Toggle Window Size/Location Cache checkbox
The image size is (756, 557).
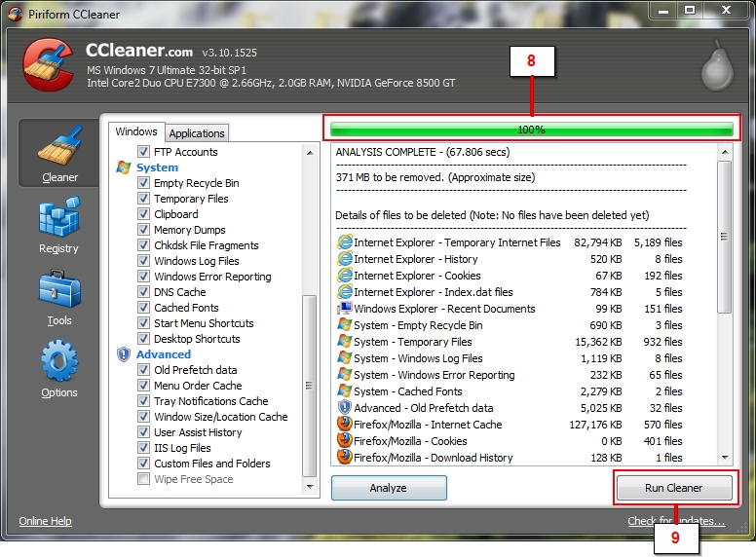[x=143, y=417]
